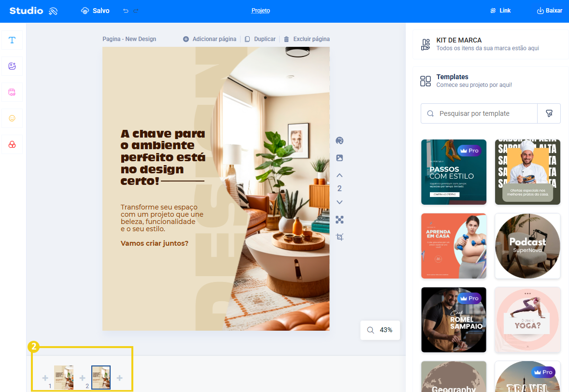Open KIT DE MARCA section
This screenshot has width=569, height=392.
490,44
